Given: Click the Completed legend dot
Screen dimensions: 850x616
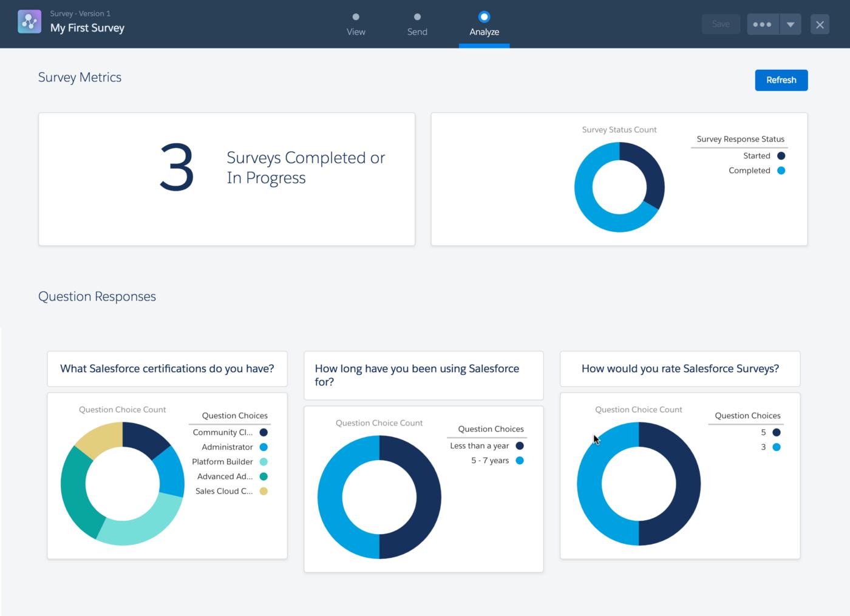Looking at the screenshot, I should coord(781,171).
